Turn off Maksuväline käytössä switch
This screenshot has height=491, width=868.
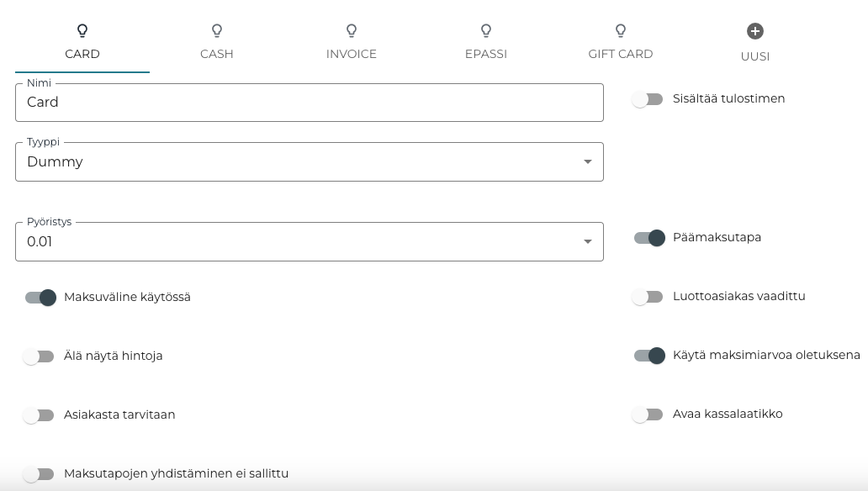click(40, 298)
